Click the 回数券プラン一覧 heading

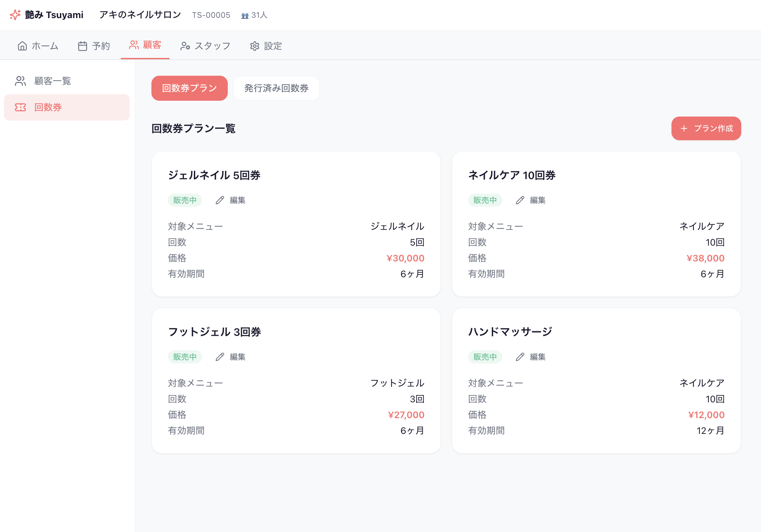point(193,128)
